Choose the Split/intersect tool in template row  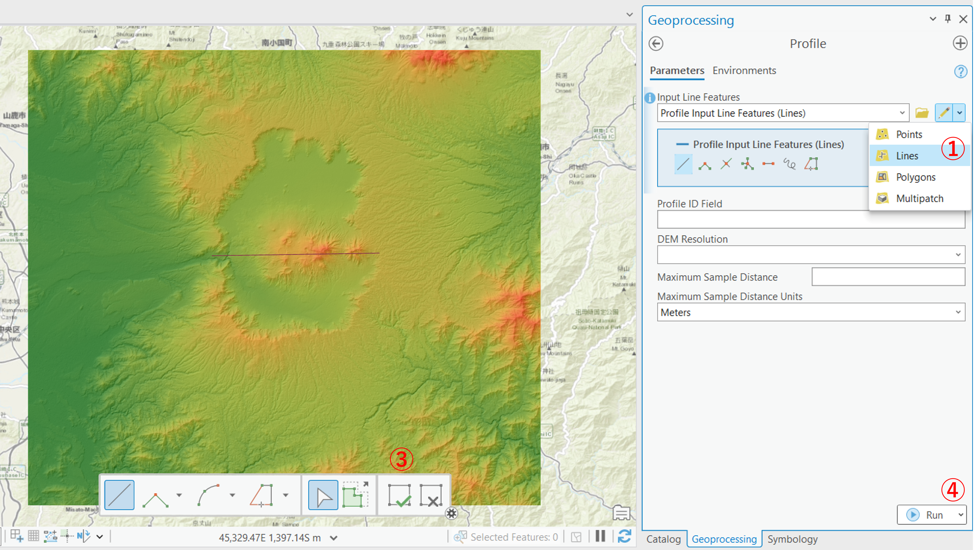pyautogui.click(x=726, y=164)
